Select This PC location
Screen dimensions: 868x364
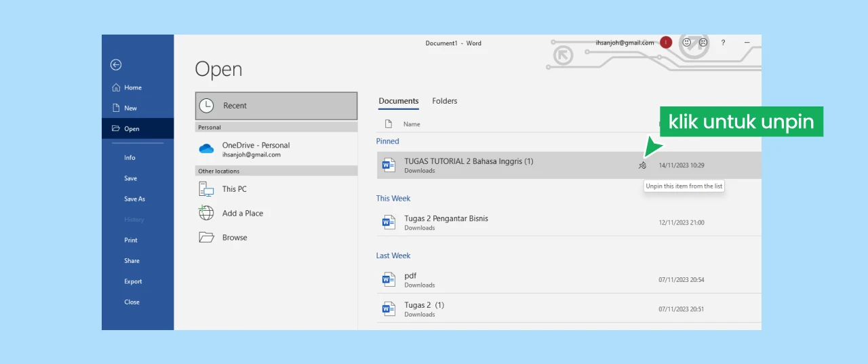click(276, 189)
